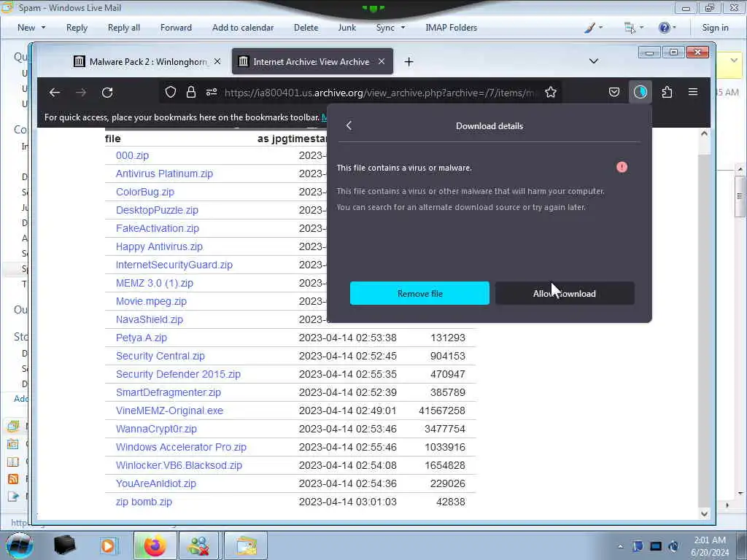Open Security Central.zip link
This screenshot has width=747, height=560.
[160, 356]
